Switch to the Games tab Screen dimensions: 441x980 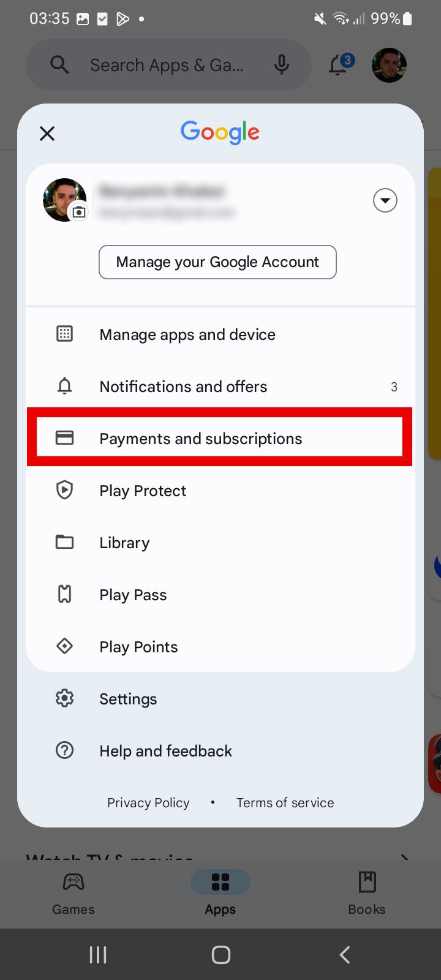pos(73,893)
